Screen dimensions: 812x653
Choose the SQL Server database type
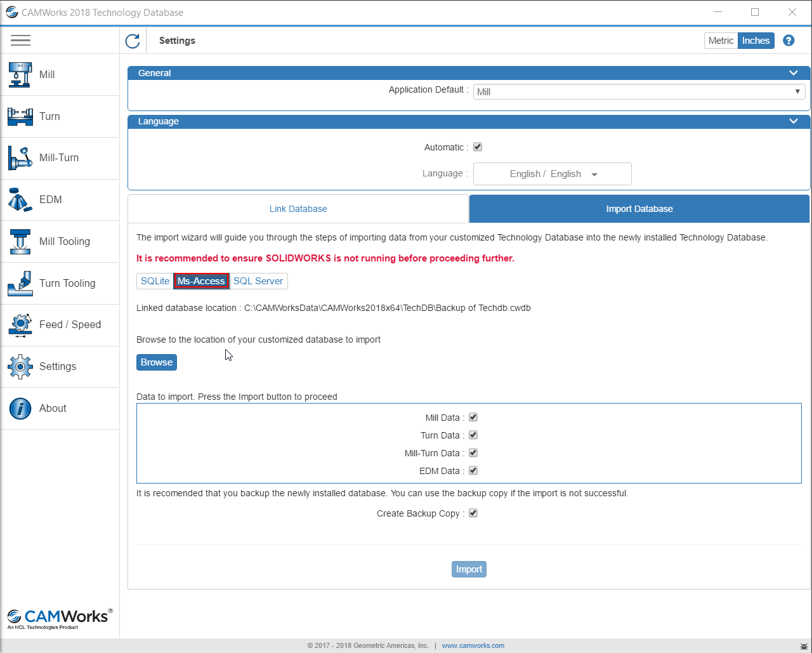(258, 281)
